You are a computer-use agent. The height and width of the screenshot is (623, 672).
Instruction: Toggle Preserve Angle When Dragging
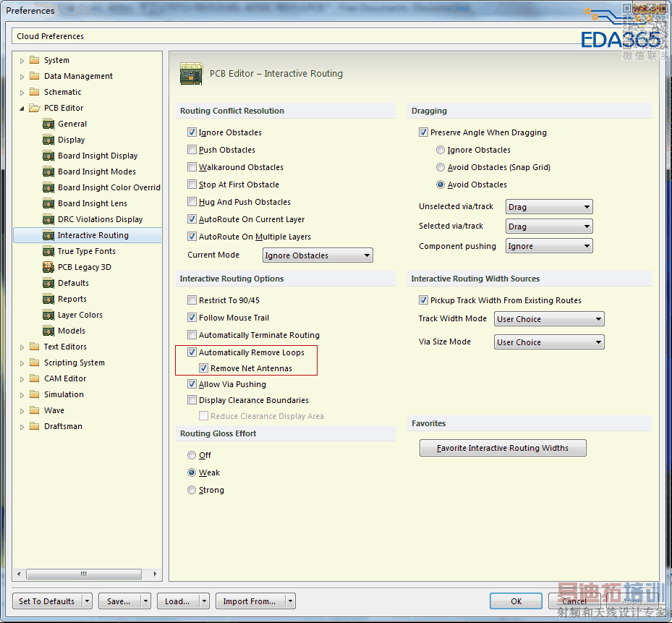pyautogui.click(x=423, y=132)
